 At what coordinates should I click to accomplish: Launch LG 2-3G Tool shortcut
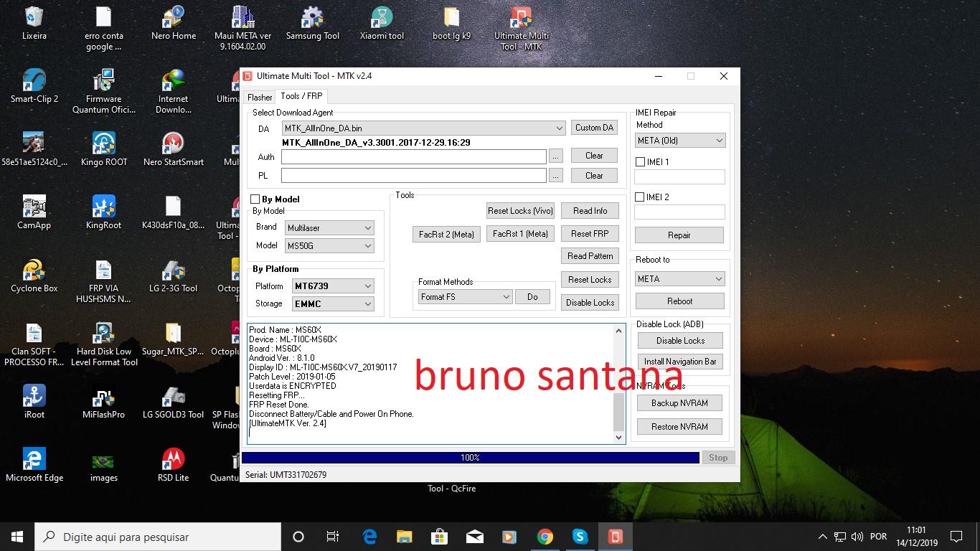coord(174,276)
